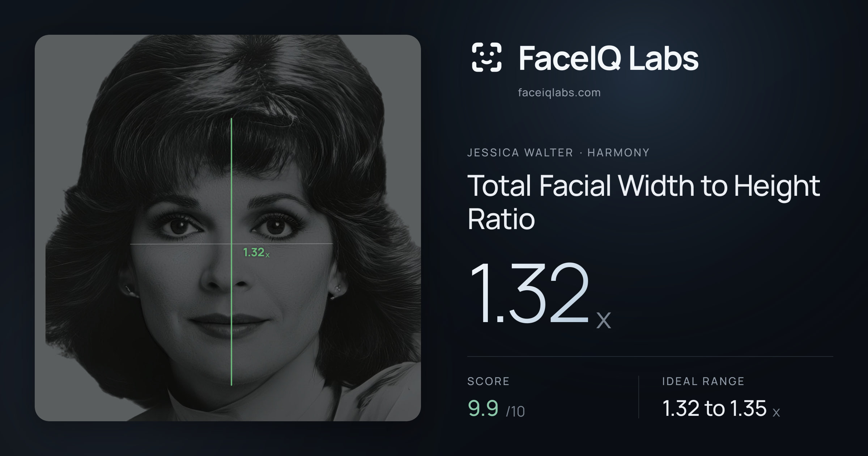Open the faceiqlabs.com link

559,93
